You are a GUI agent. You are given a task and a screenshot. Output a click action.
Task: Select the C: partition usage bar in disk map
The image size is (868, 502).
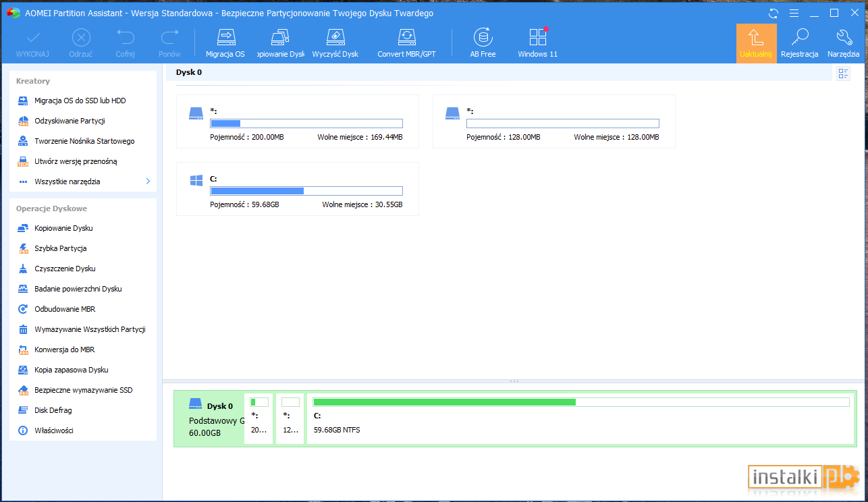pos(581,402)
